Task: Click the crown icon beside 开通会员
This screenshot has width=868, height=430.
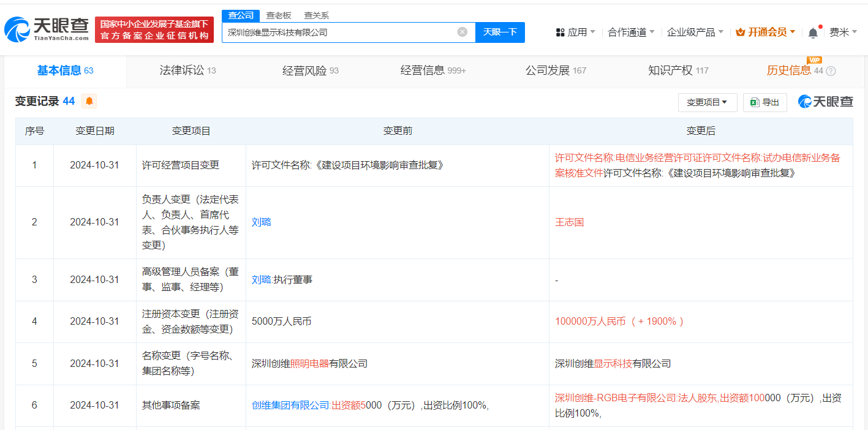Action: coord(740,32)
